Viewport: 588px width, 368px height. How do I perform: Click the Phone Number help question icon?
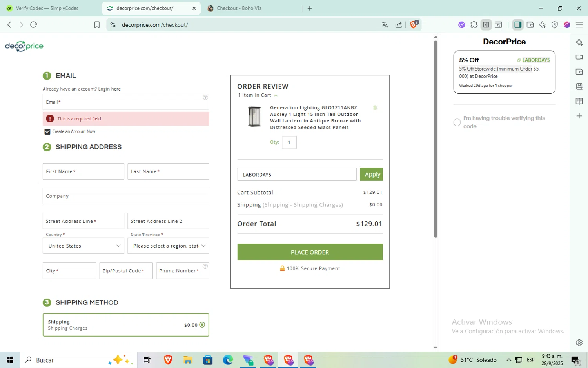coord(205,266)
